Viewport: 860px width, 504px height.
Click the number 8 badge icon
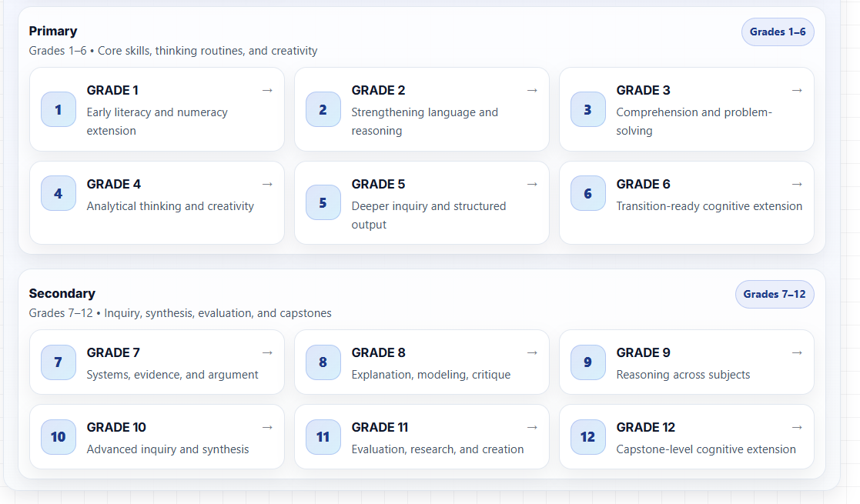click(x=323, y=362)
